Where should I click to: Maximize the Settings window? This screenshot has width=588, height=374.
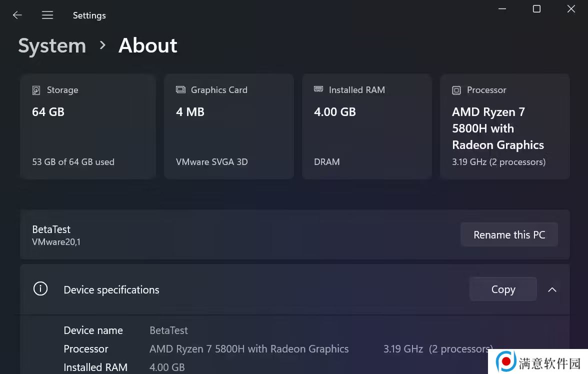536,9
